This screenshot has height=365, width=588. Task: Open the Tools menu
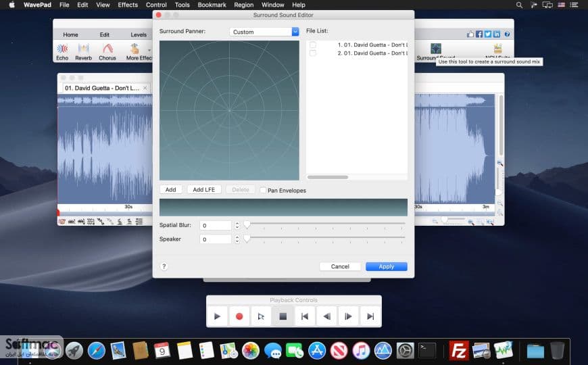(x=182, y=5)
